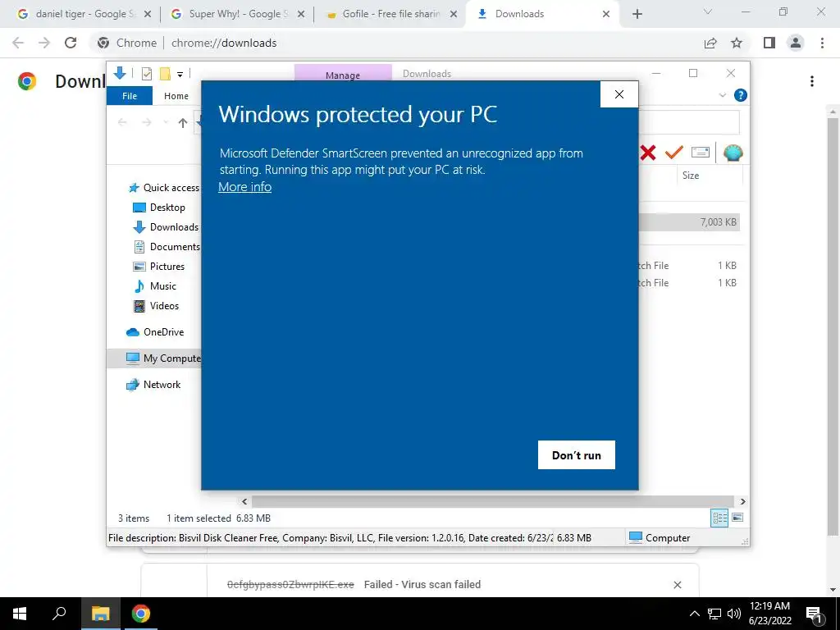Open Windows taskbar search
Screen dimensions: 840x630
tap(59, 614)
